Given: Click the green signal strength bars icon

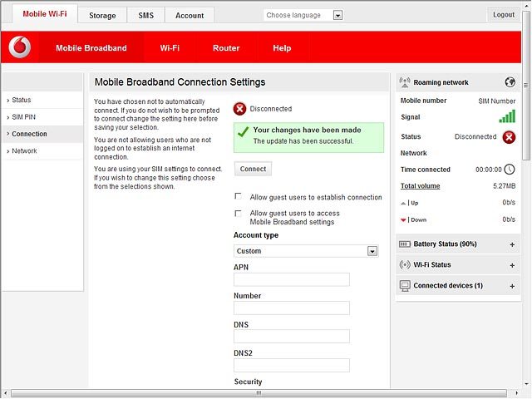Looking at the screenshot, I should (x=507, y=116).
